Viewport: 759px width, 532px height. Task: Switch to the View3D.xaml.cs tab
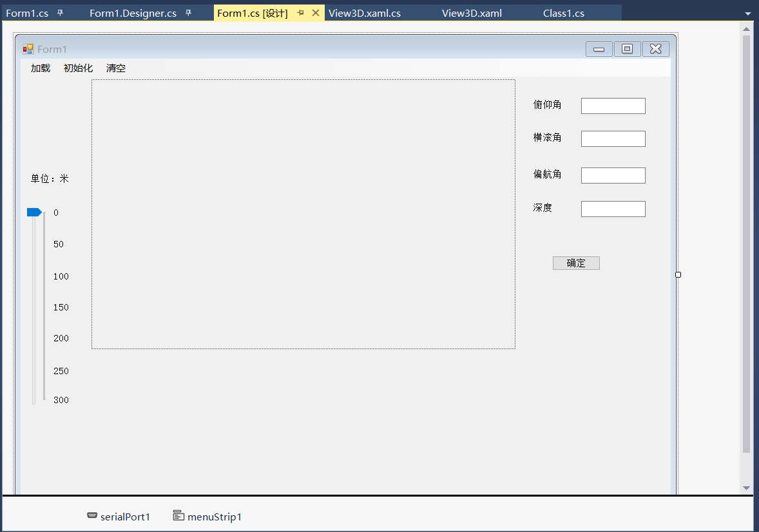(x=365, y=14)
